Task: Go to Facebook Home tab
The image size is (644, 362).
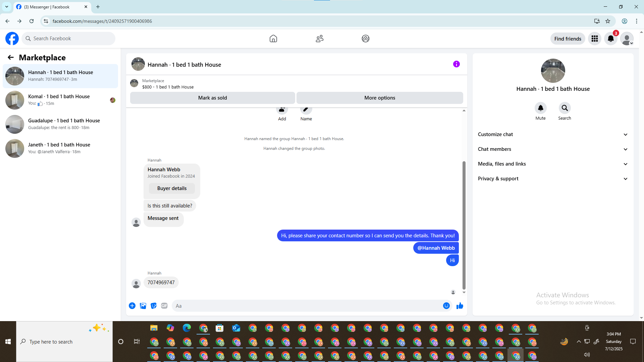Action: 273,39
